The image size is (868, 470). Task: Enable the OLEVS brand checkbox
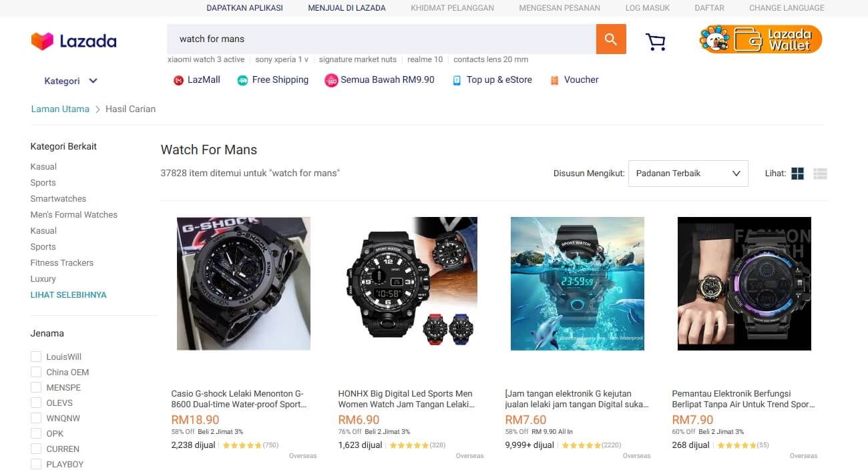[x=36, y=403]
